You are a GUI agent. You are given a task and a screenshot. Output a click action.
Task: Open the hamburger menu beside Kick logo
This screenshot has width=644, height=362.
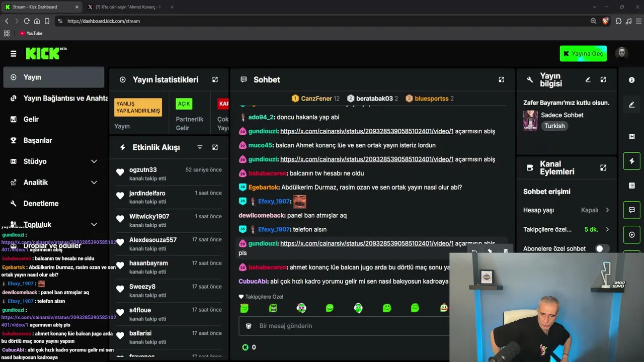pos(14,54)
